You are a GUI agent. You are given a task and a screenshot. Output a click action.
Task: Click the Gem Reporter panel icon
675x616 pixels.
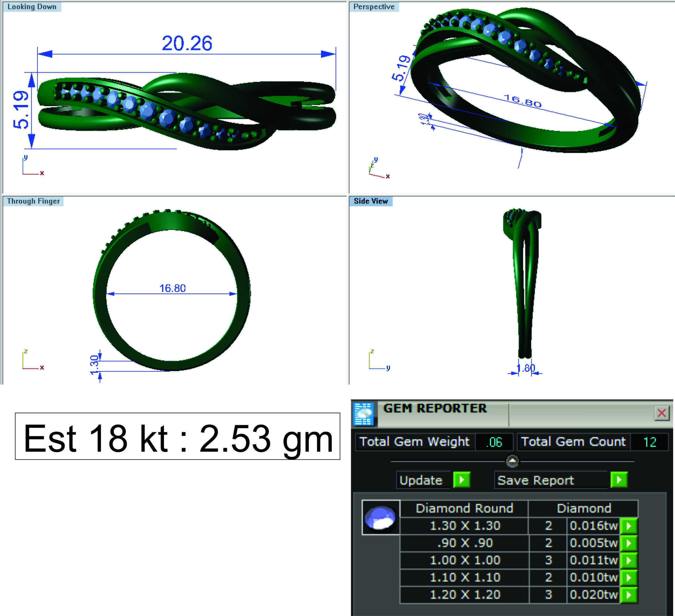363,414
